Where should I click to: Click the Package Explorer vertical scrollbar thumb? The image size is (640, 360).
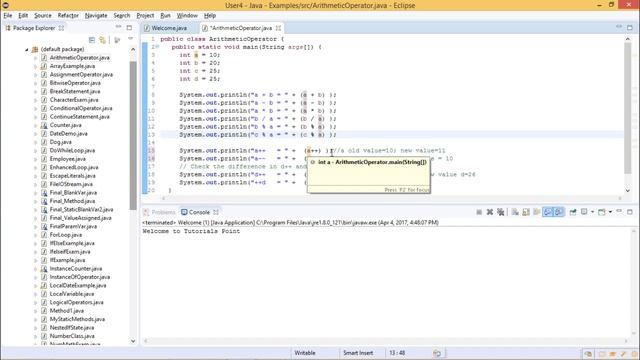pos(133,135)
